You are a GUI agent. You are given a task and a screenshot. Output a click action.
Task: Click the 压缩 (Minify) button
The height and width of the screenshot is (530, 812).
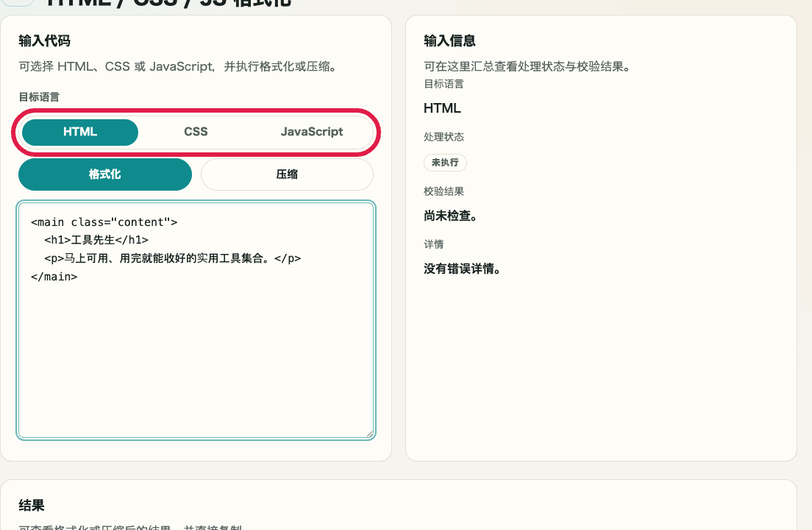click(x=286, y=174)
